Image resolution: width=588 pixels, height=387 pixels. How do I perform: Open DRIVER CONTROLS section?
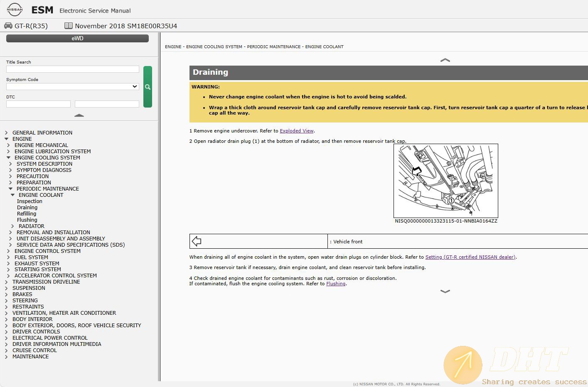pos(36,332)
